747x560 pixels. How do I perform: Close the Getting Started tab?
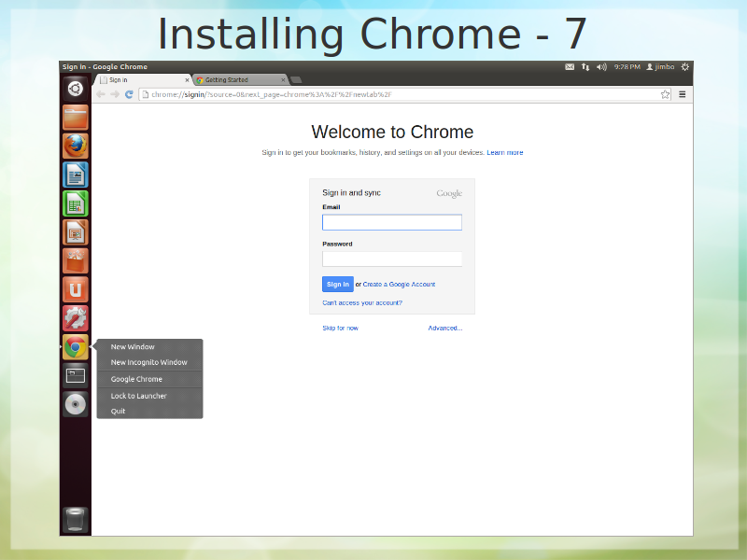tap(283, 80)
